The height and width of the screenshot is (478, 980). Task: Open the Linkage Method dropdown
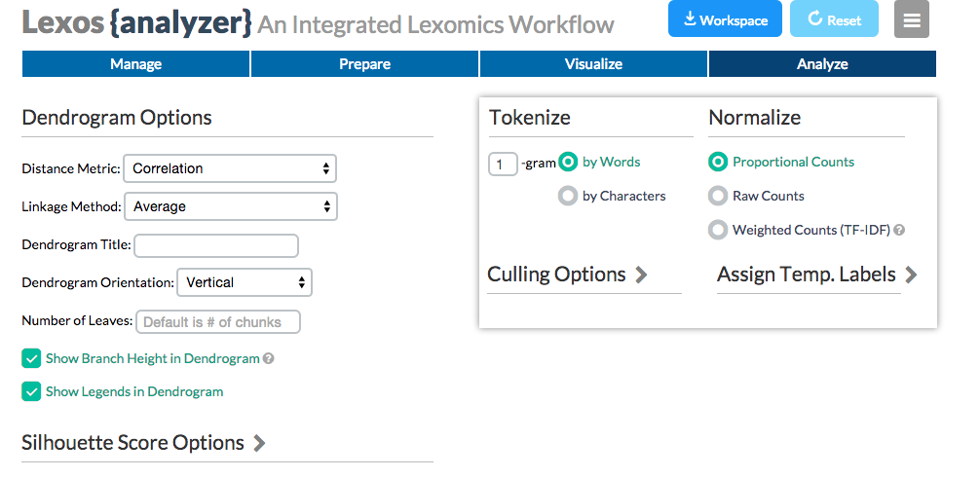click(x=231, y=206)
